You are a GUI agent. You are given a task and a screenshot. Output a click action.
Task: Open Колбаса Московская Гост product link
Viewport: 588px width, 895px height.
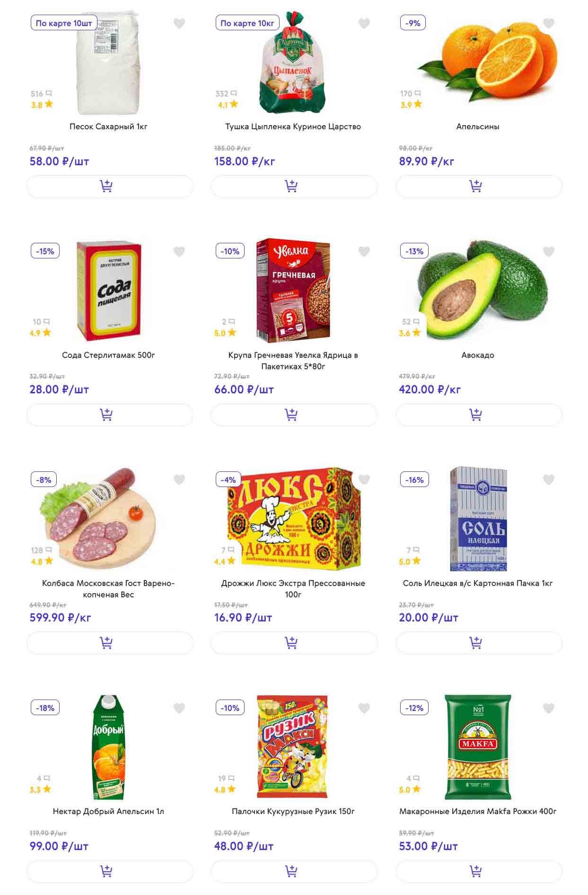tap(108, 589)
